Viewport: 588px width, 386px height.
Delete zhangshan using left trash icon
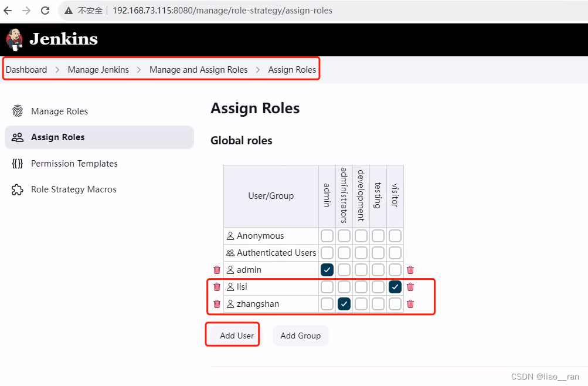point(217,303)
